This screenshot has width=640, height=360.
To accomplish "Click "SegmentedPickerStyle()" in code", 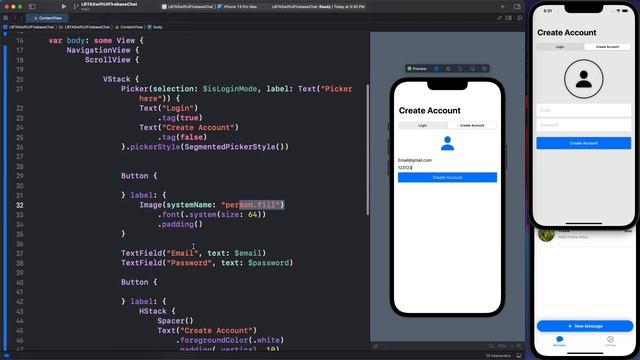I will [x=236, y=147].
